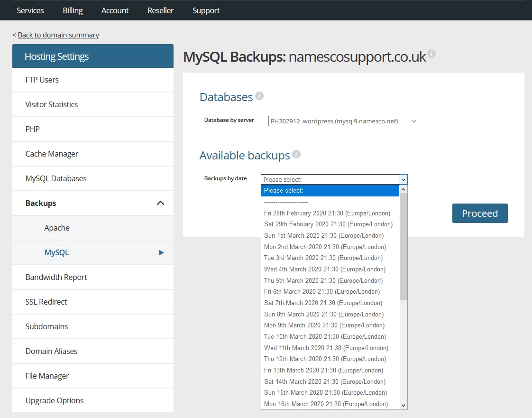Open Subdomains page
Viewport: 532px width, 418px height.
(x=93, y=326)
